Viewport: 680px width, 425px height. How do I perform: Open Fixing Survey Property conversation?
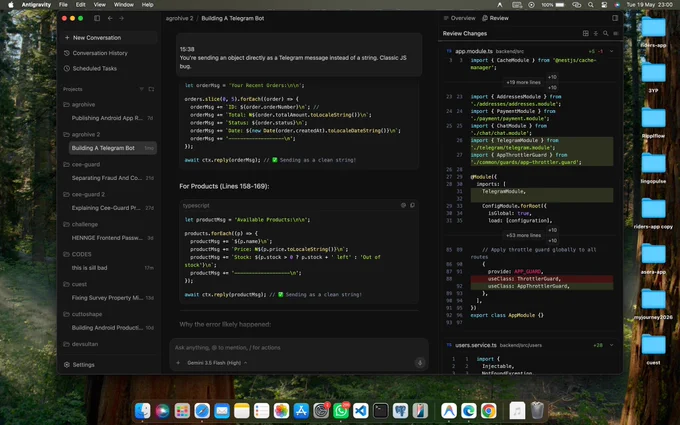click(x=112, y=298)
